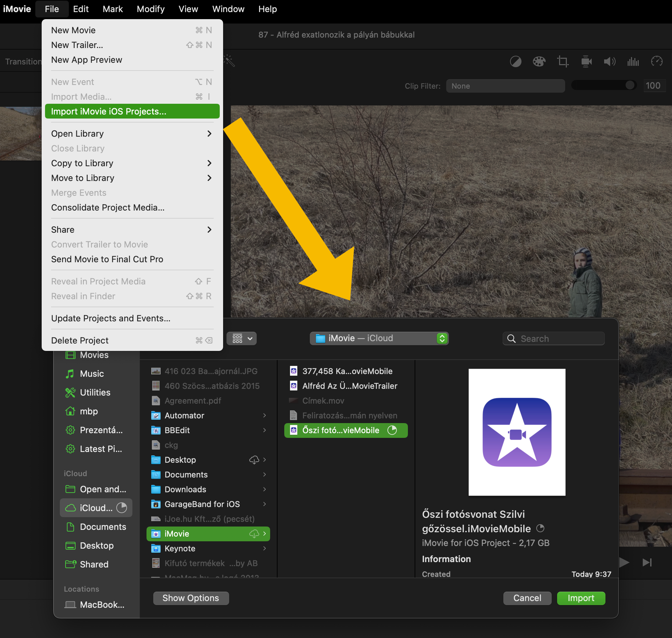Open the Automator folder

pos(208,416)
